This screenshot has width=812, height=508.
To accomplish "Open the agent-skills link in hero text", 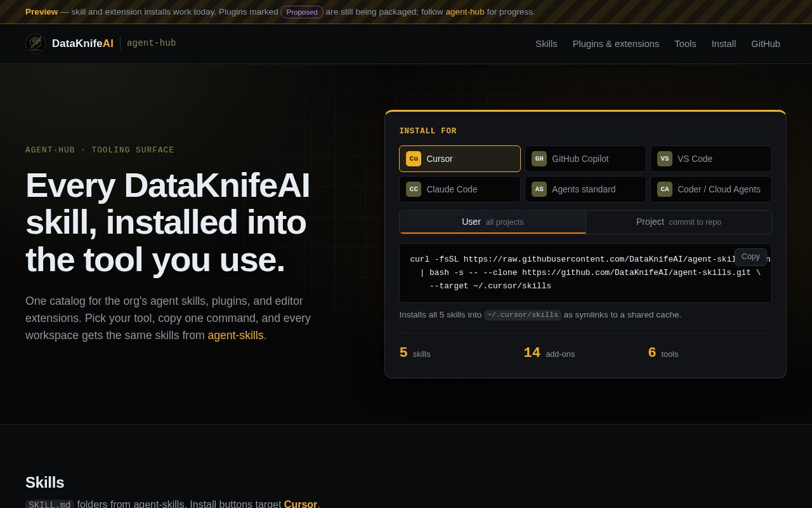I will [235, 335].
